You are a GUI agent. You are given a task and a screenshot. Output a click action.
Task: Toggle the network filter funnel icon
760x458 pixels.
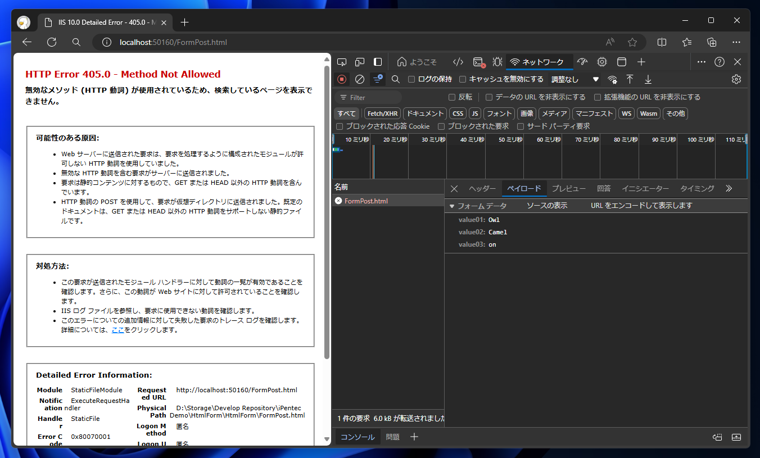pos(377,79)
